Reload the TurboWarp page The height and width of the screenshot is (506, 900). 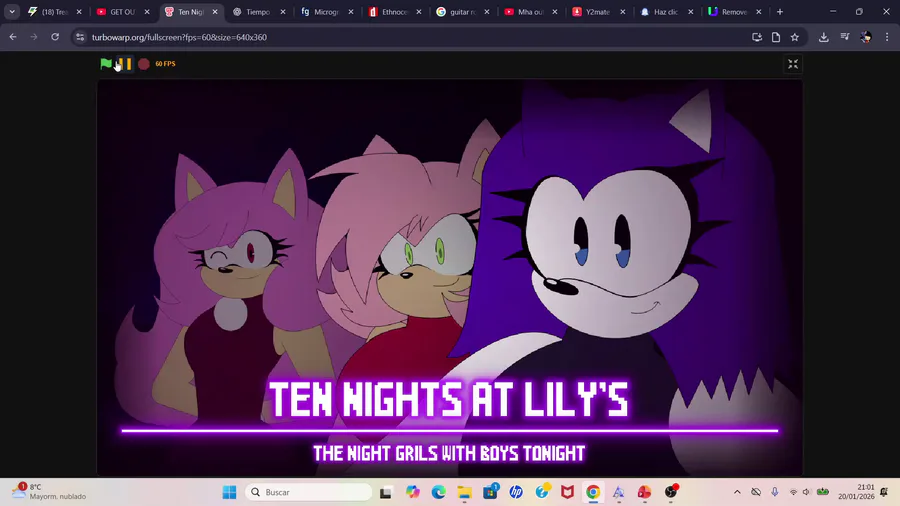(55, 37)
